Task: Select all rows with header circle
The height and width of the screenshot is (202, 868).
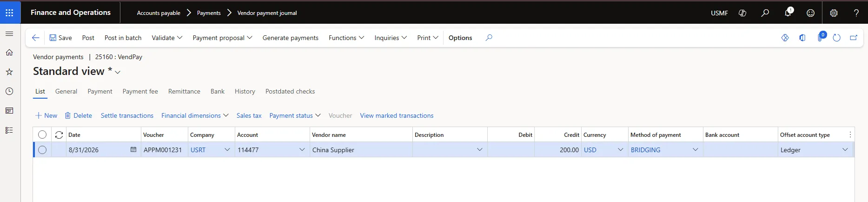Action: click(42, 135)
